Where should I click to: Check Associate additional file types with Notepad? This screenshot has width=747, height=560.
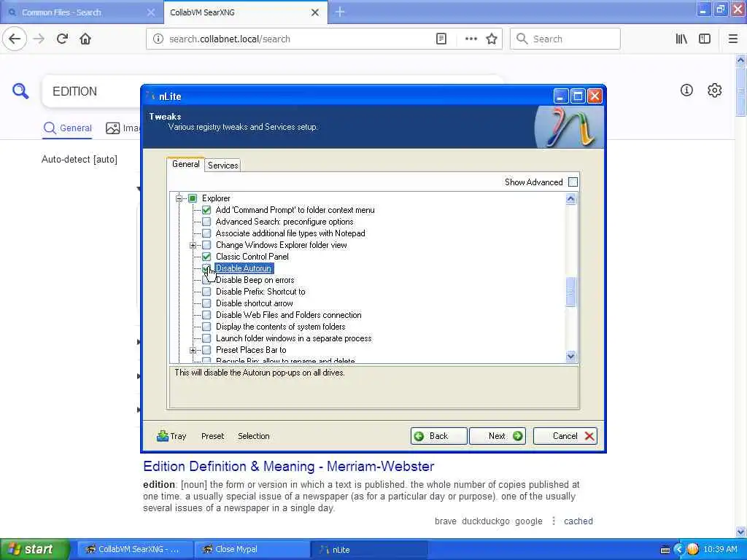click(x=206, y=233)
